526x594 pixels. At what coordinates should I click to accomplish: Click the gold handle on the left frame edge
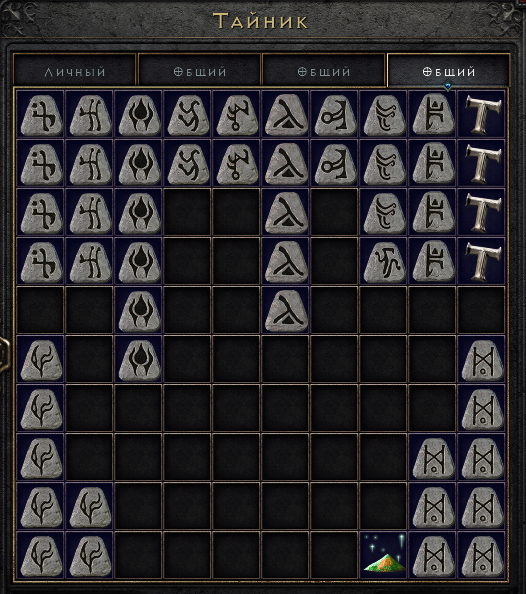tap(4, 353)
